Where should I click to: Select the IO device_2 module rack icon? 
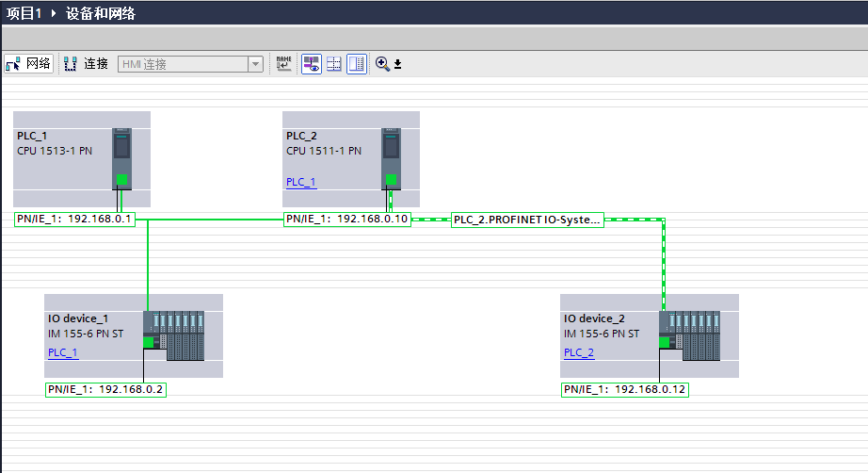click(689, 335)
